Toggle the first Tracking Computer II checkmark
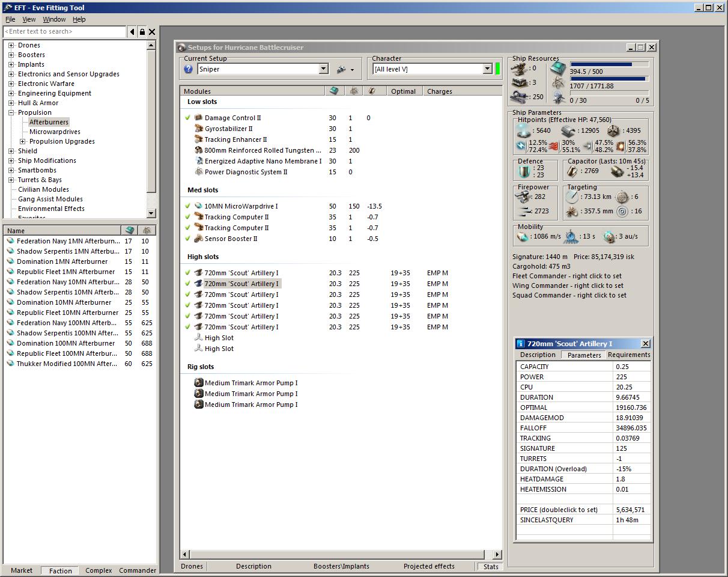Viewport: 728px width, 577px height. (x=188, y=217)
